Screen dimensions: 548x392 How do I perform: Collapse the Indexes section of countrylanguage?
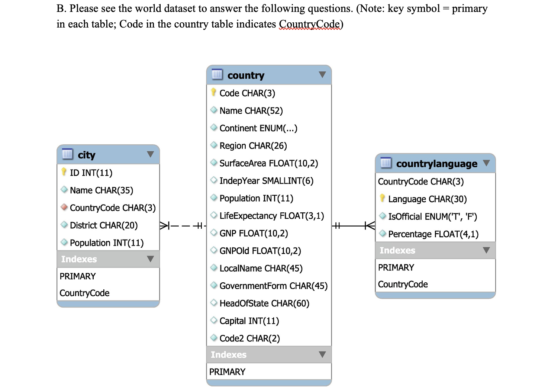click(x=486, y=250)
